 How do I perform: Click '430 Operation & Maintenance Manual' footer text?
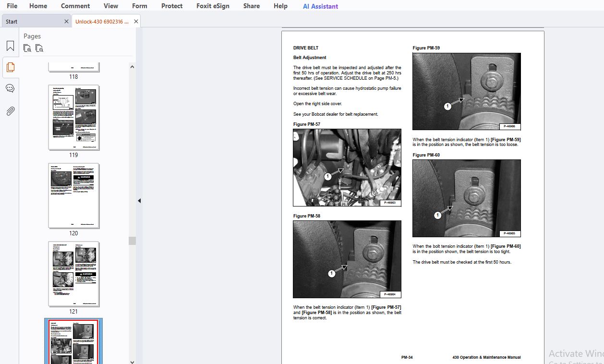pyautogui.click(x=486, y=357)
